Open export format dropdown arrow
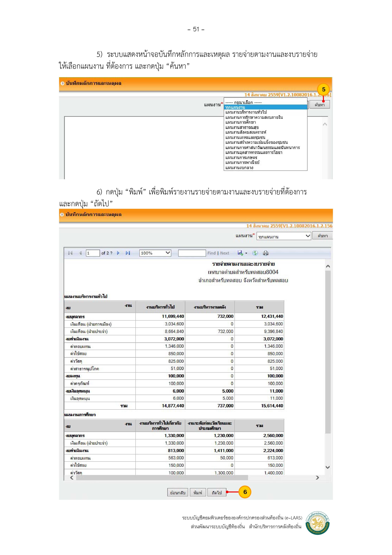Viewport: 392px width, 555px height. coord(246,253)
